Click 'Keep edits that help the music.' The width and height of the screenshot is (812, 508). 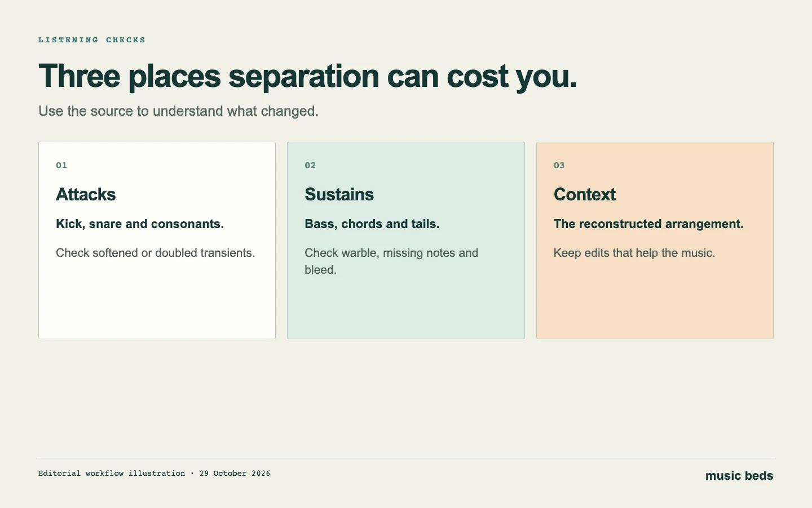(634, 253)
